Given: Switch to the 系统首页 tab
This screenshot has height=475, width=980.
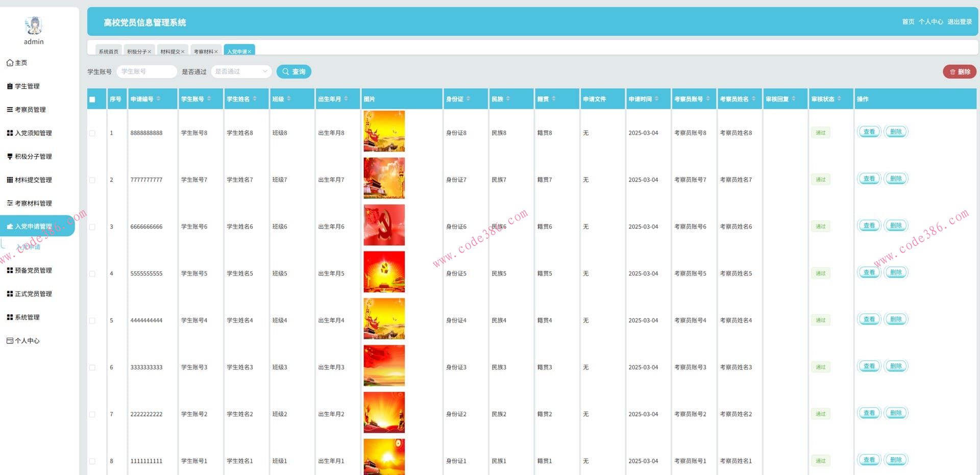Looking at the screenshot, I should tap(108, 52).
